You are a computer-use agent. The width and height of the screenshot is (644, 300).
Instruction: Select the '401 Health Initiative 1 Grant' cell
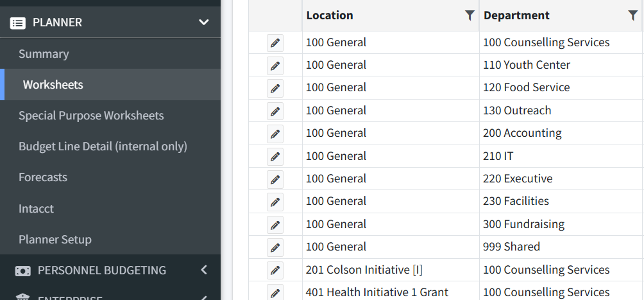[x=391, y=291]
